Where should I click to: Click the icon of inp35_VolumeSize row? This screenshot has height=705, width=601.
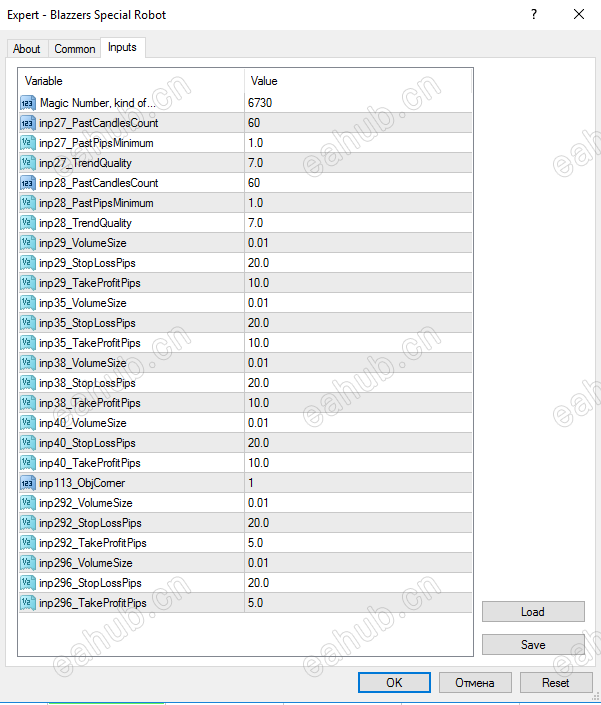[27, 303]
